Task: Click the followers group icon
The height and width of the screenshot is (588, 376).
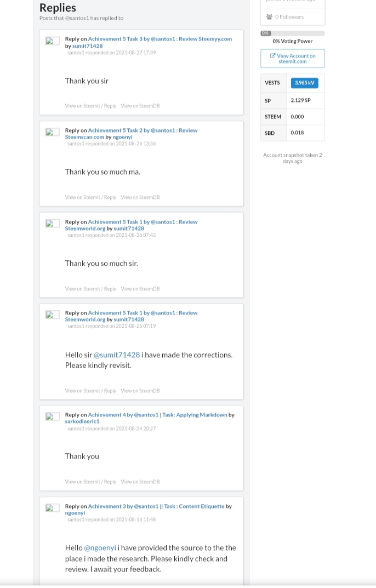Action: pos(270,17)
